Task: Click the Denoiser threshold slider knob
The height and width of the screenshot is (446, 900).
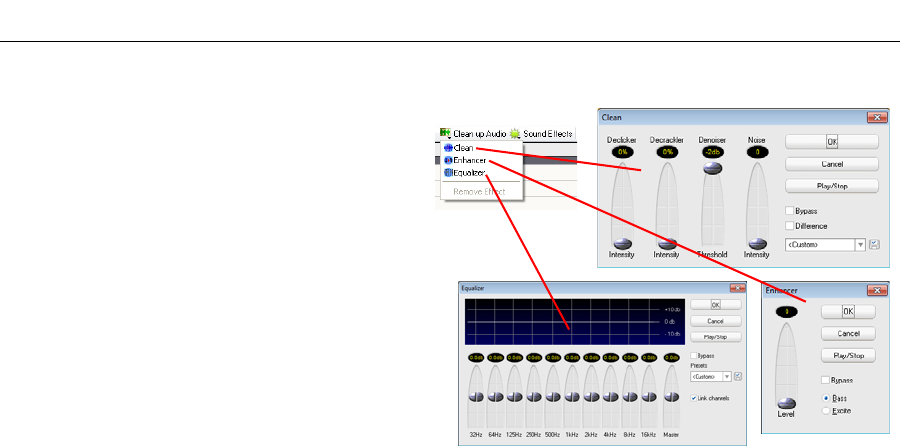Action: pyautogui.click(x=712, y=168)
